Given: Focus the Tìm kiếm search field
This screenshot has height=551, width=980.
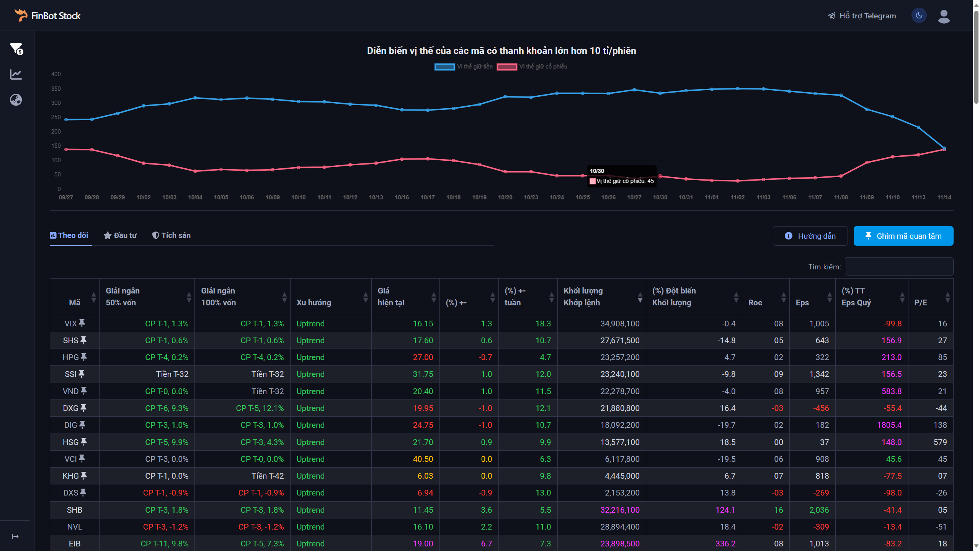Looking at the screenshot, I should point(898,266).
